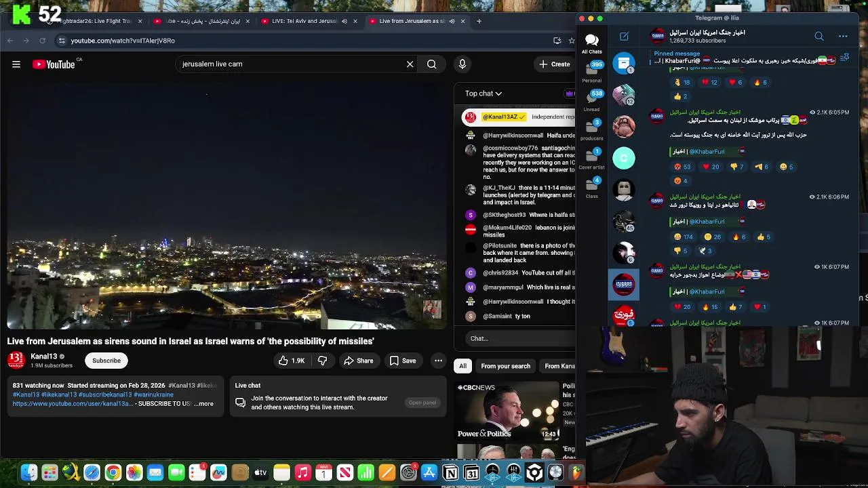
Task: Close the Live from Jerusalem tab
Action: 463,21
